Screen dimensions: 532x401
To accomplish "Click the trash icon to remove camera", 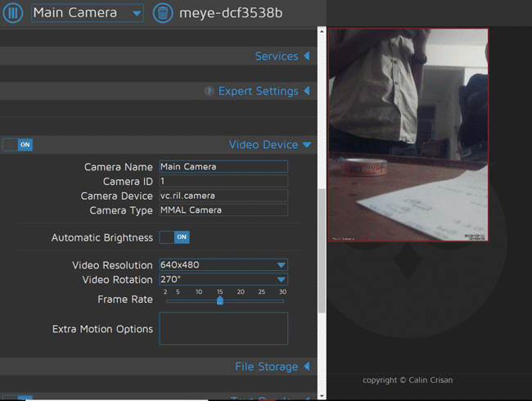I will 163,13.
